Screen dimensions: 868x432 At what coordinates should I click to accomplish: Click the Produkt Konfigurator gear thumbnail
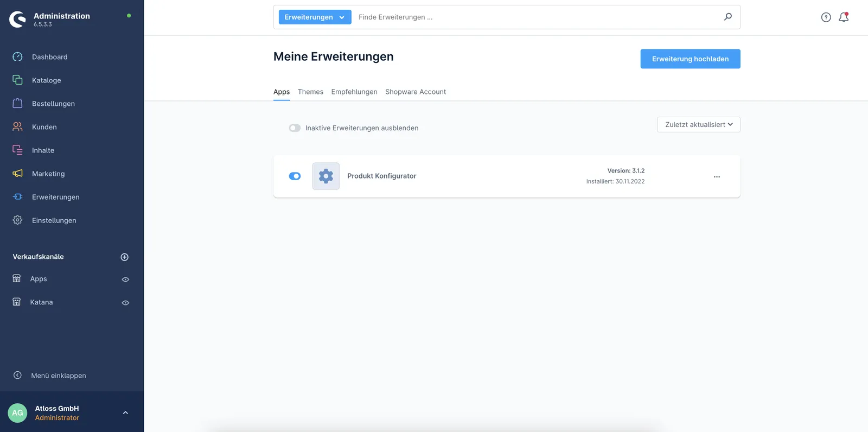326,176
